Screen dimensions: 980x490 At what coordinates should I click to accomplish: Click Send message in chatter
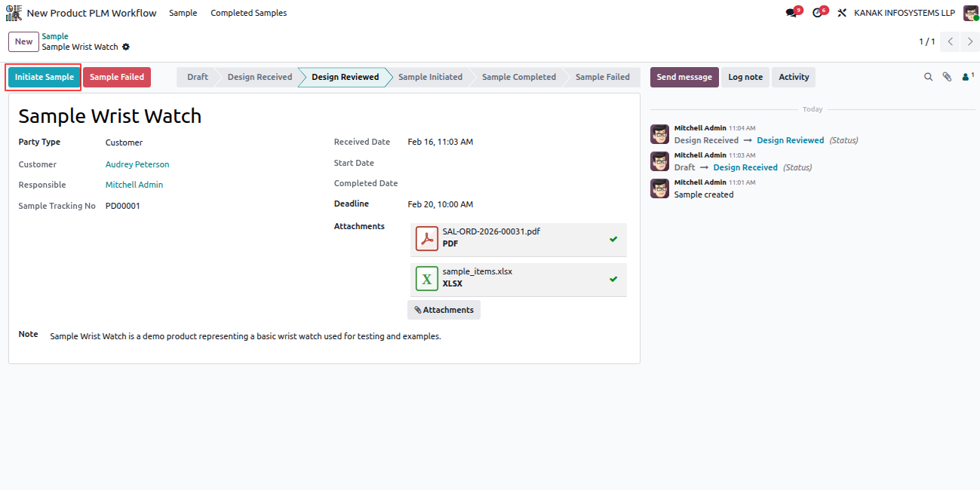pyautogui.click(x=684, y=77)
